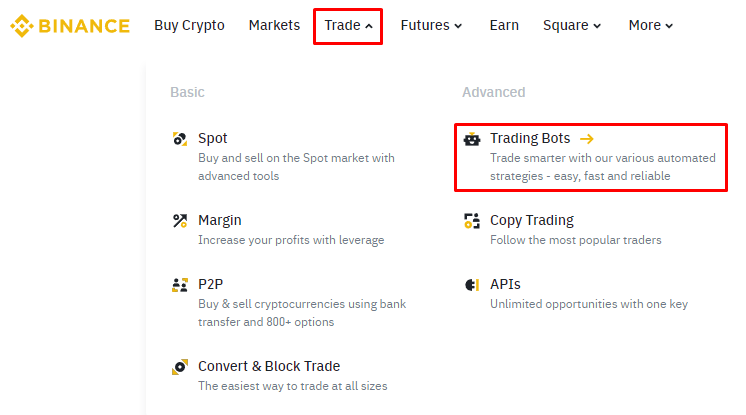The image size is (746, 415).
Task: Click the Spot market icon
Action: pos(180,139)
